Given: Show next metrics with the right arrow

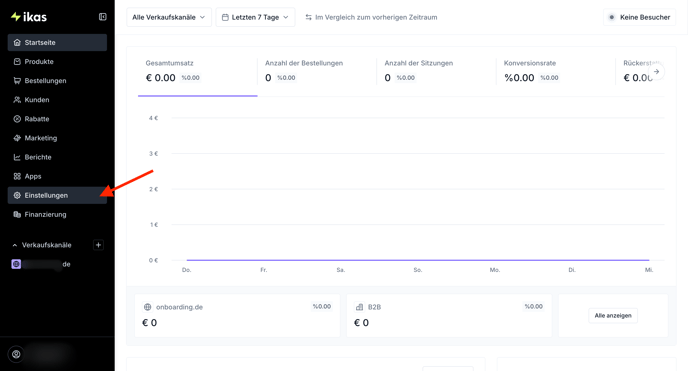Looking at the screenshot, I should point(656,71).
